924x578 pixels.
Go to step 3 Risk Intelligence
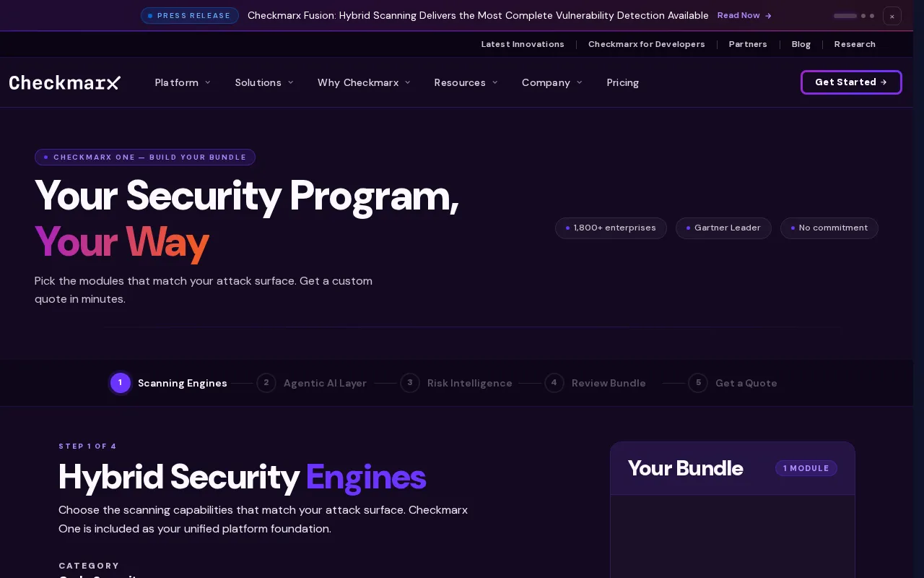point(456,383)
